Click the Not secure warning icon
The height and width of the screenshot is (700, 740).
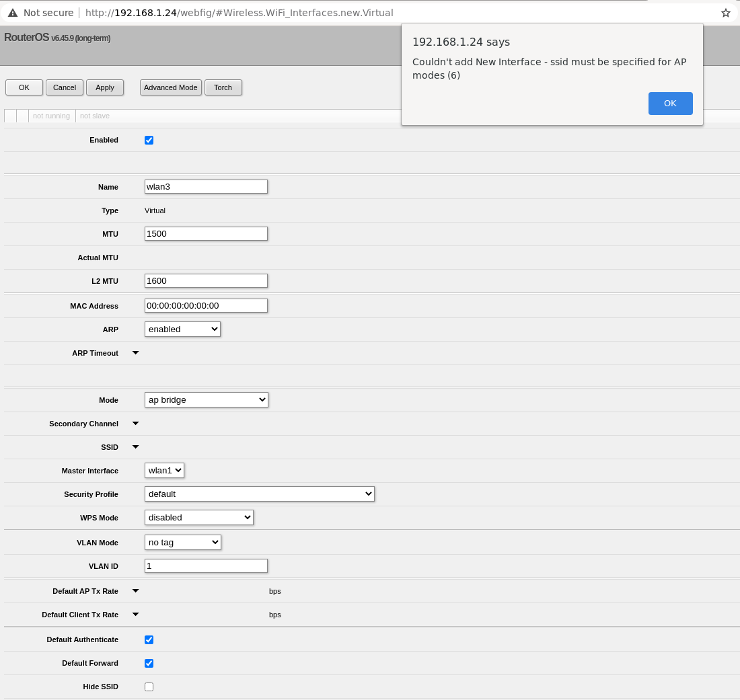point(12,12)
